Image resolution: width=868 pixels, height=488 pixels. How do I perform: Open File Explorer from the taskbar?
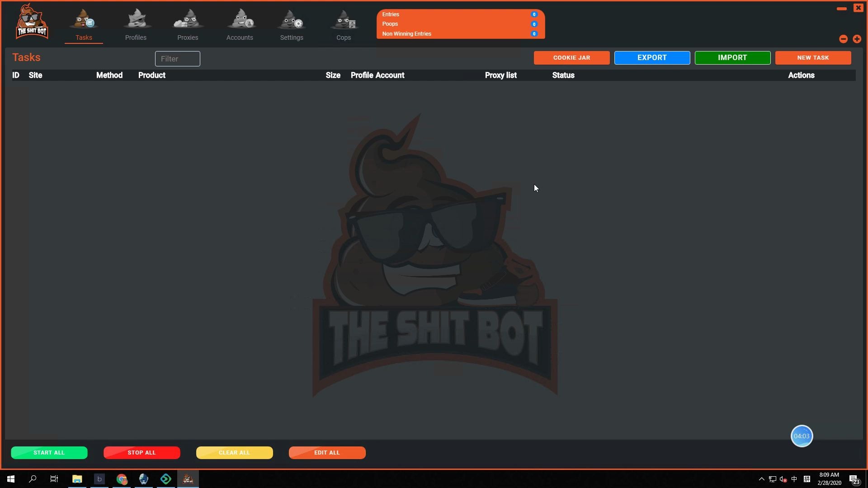point(77,479)
